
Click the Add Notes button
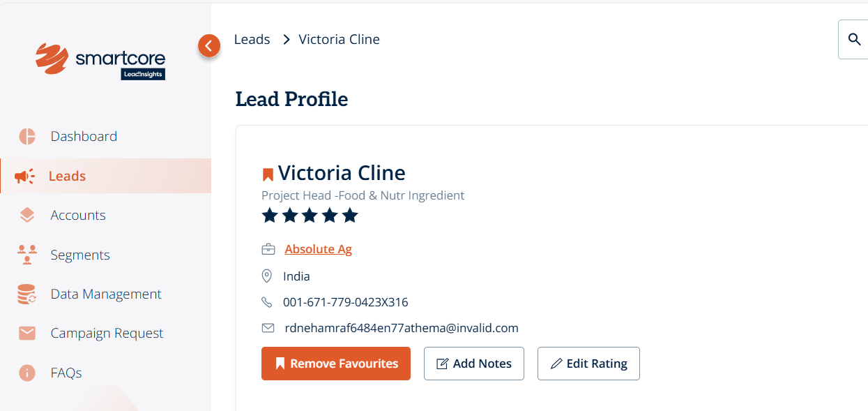click(x=474, y=364)
